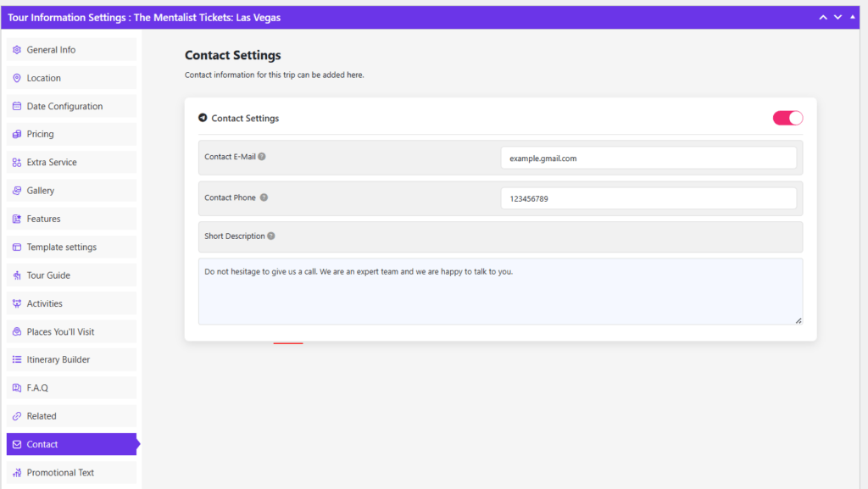Click the Pricing icon in the sidebar

click(15, 133)
